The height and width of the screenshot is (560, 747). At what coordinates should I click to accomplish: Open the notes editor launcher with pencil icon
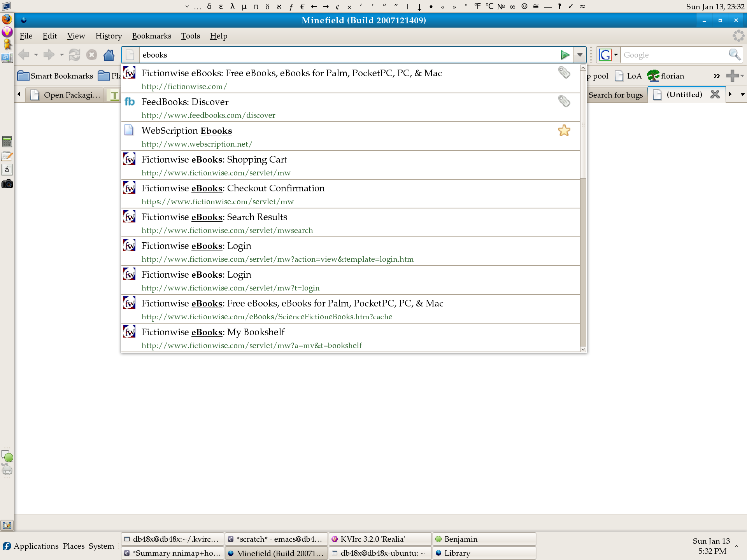(x=7, y=156)
